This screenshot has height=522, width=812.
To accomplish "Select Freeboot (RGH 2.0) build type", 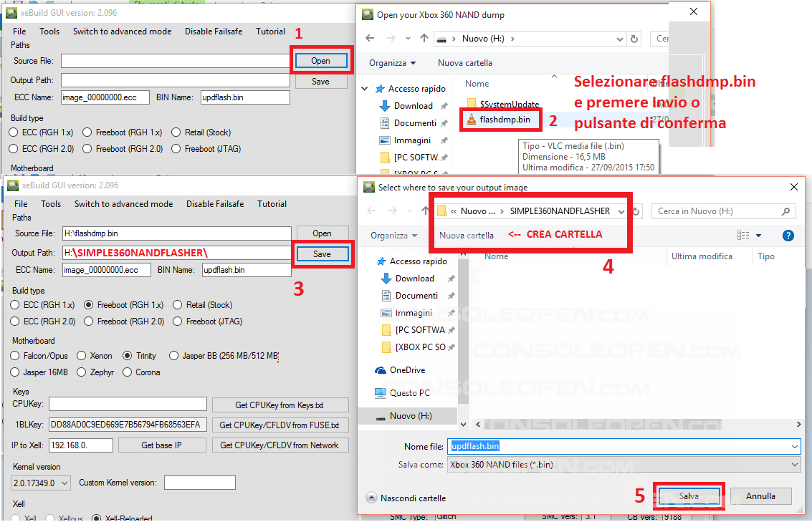I will coord(90,322).
